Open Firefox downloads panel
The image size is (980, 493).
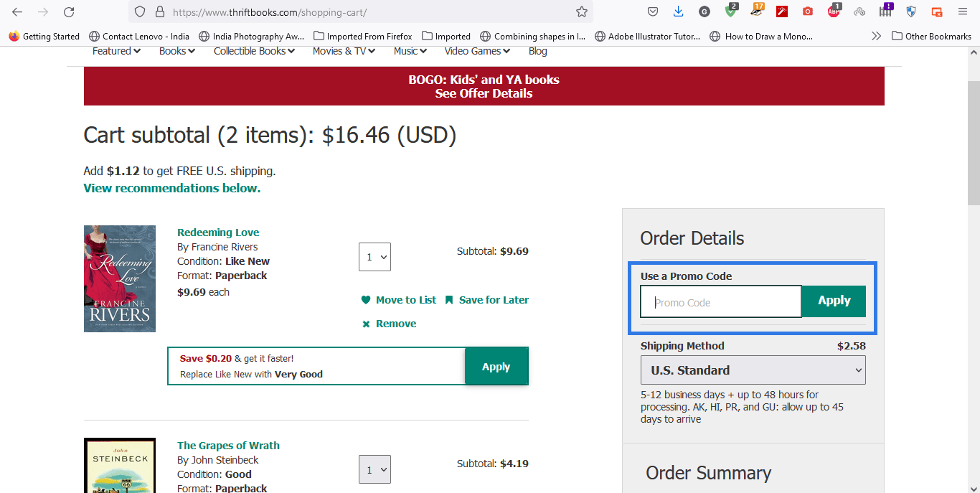pyautogui.click(x=679, y=12)
